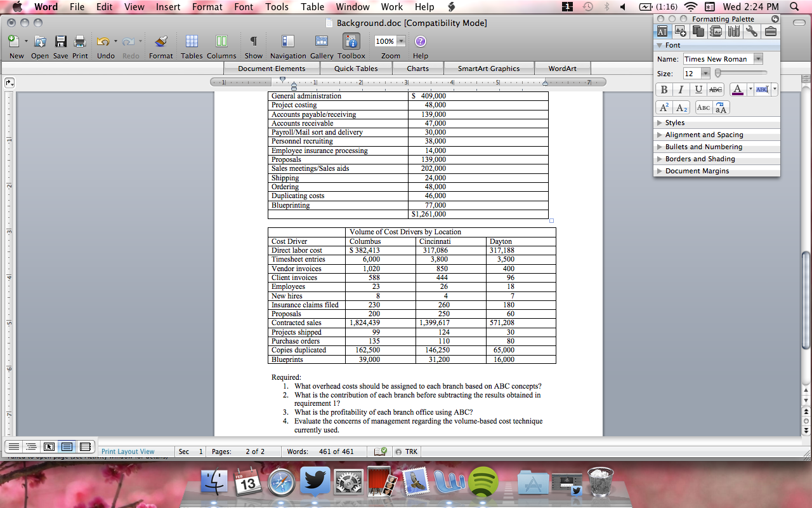
Task: Switch to the Quick Tables tab
Action: [x=356, y=69]
